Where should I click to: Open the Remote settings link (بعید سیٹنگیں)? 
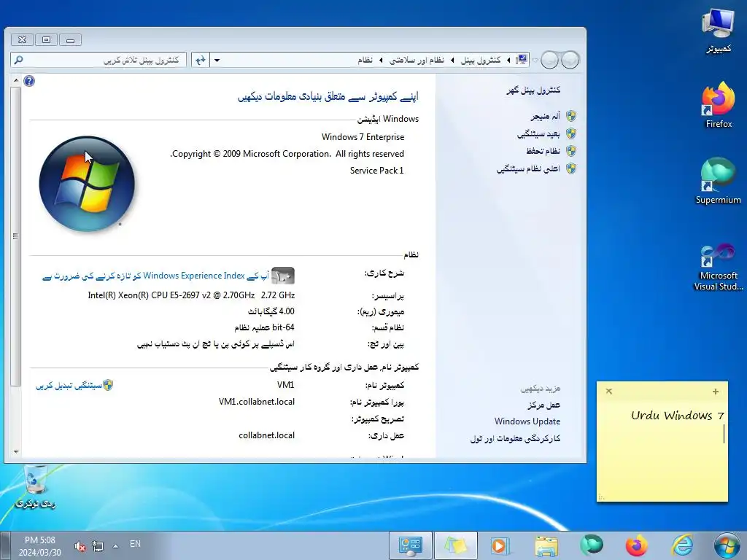[538, 134]
